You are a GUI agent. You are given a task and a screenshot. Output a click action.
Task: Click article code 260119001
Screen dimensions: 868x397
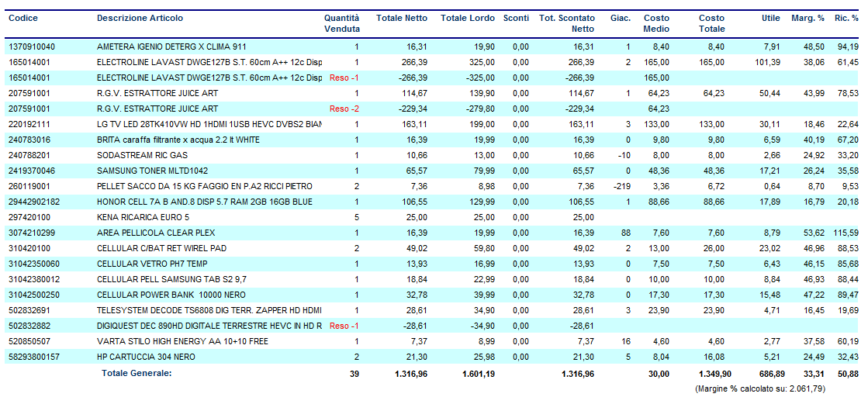[30, 186]
